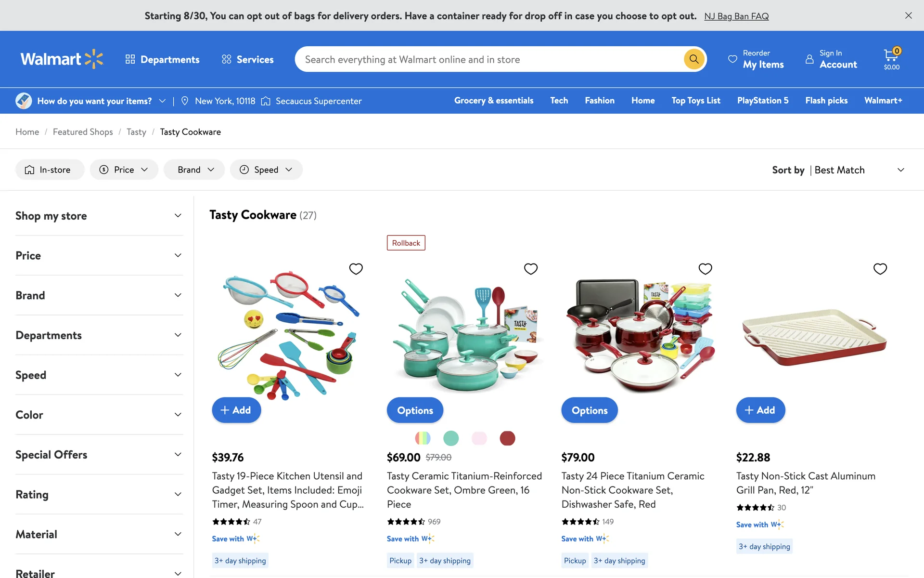Click the yellow search magnifier icon
Image resolution: width=924 pixels, height=578 pixels.
pos(693,59)
